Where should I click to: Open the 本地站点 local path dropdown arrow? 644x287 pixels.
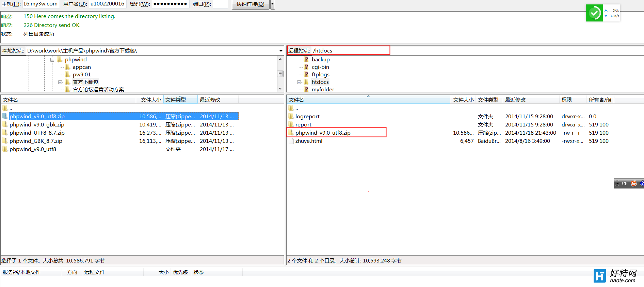(281, 51)
